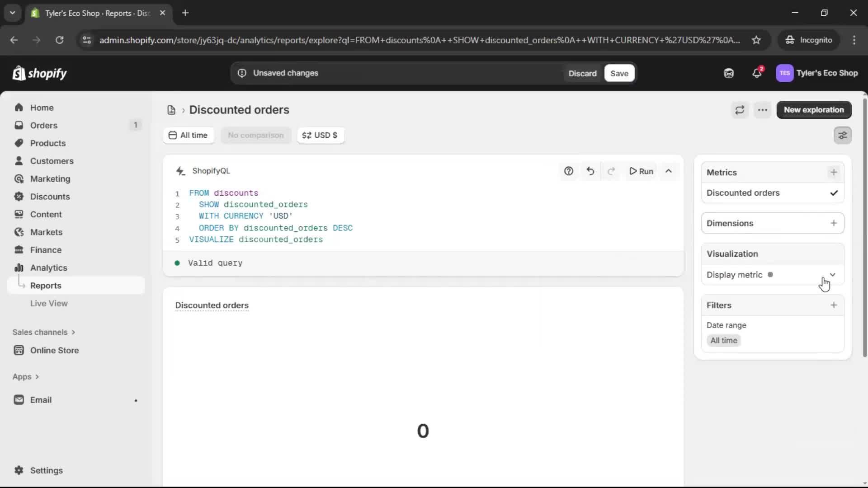The height and width of the screenshot is (488, 868).
Task: Expand the Dimensions section
Action: [x=834, y=223]
